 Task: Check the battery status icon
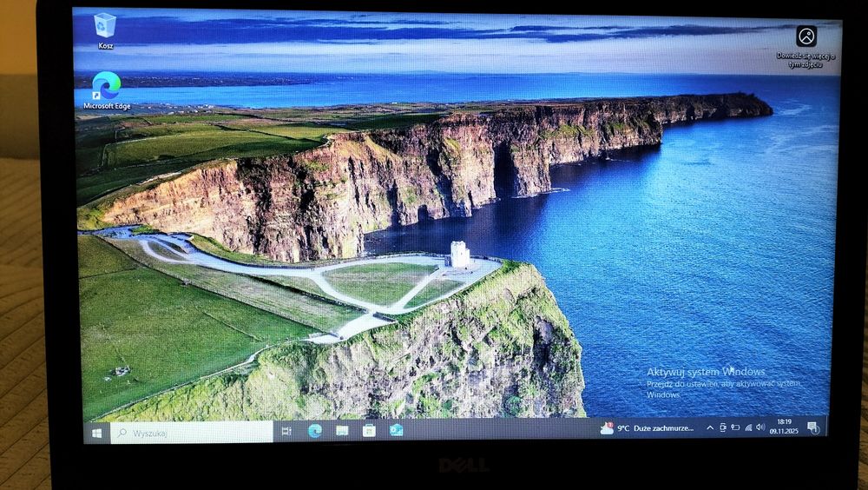pos(736,427)
